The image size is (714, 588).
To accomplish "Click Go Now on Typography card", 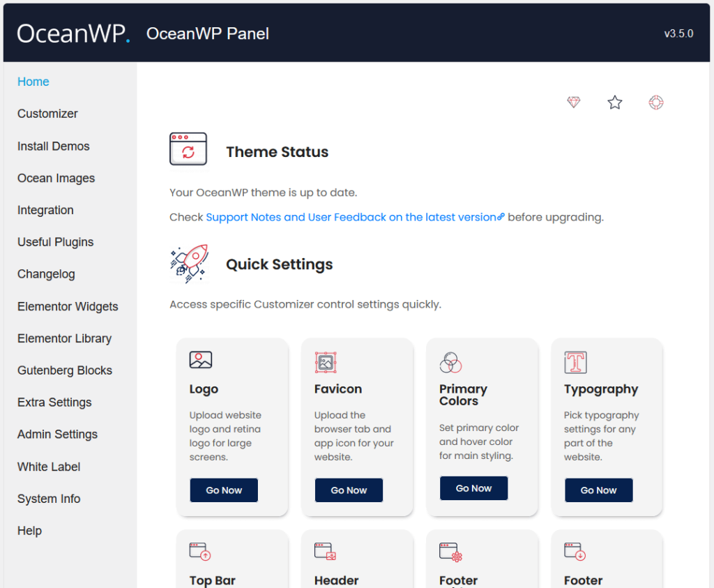I will tap(598, 490).
